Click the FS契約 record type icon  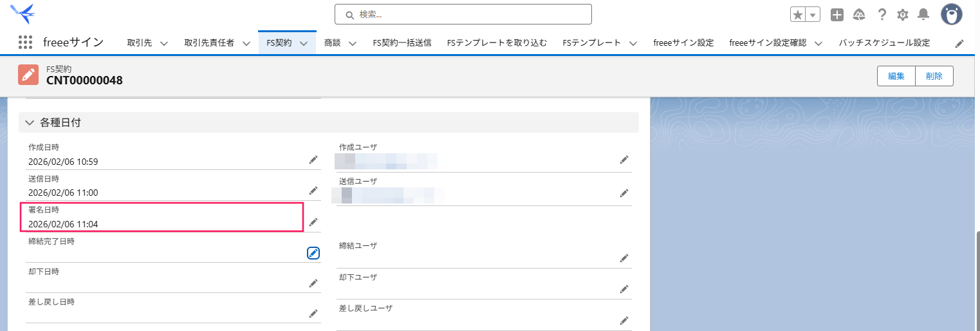point(28,75)
